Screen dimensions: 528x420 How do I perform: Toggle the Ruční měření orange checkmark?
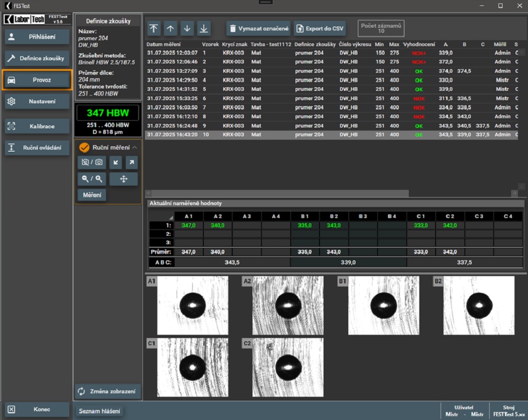[x=84, y=148]
